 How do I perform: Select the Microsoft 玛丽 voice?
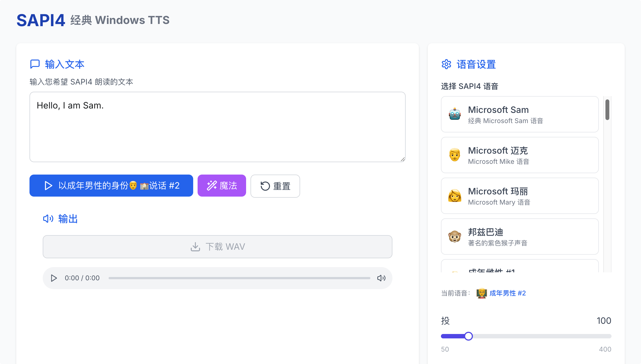point(520,196)
